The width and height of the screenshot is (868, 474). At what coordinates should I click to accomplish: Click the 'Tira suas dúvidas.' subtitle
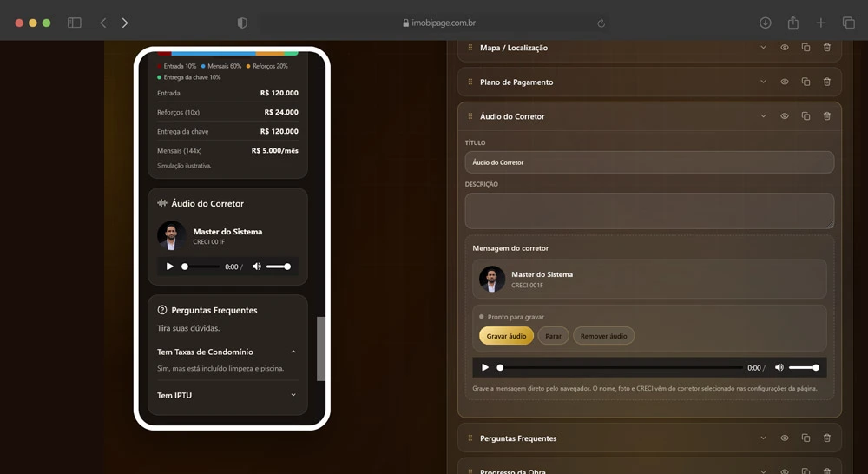[x=188, y=328]
